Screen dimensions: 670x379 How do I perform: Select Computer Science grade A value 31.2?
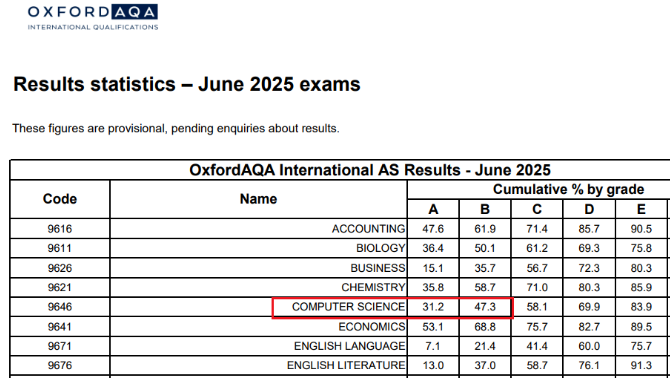[433, 307]
